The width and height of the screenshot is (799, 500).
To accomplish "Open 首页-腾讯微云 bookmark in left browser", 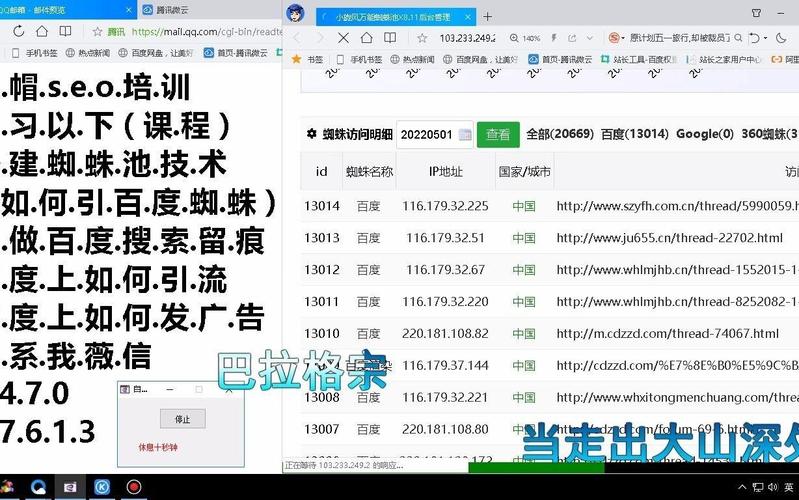I will coord(235,52).
